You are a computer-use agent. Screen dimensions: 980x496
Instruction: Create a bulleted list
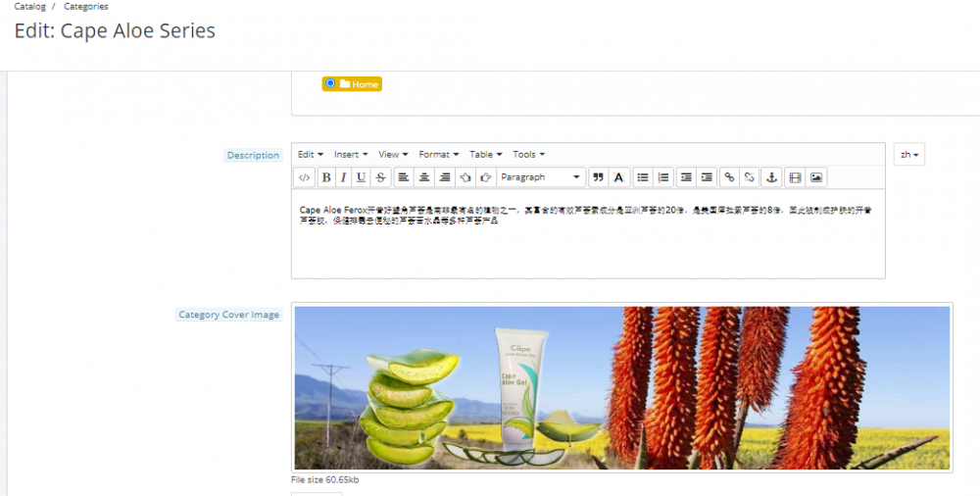tap(643, 177)
